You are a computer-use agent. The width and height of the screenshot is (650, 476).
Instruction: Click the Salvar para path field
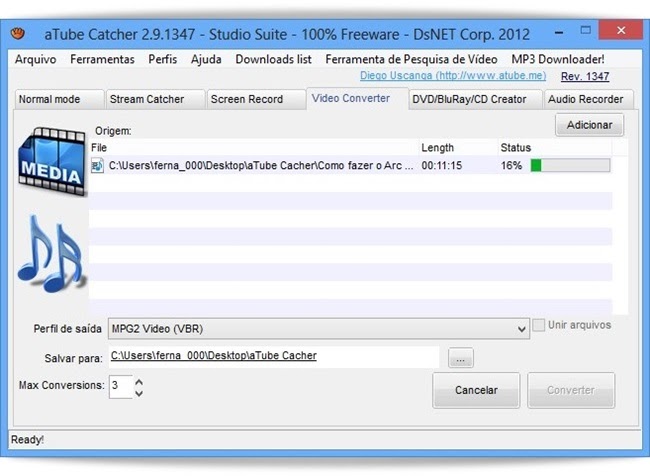click(x=274, y=357)
